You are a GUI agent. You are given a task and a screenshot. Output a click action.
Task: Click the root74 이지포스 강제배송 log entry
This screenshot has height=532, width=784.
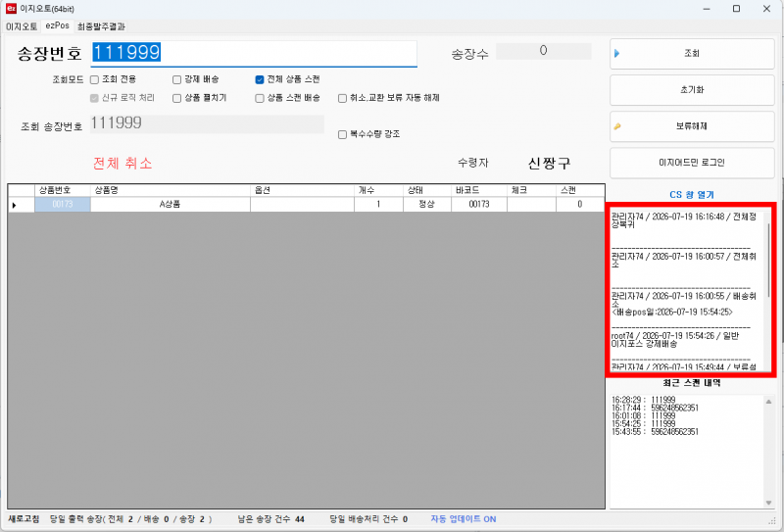[675, 340]
